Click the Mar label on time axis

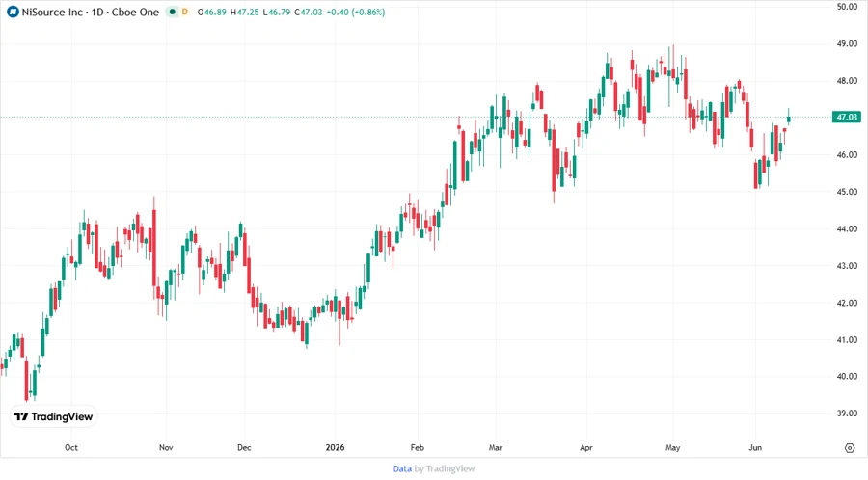pyautogui.click(x=496, y=447)
